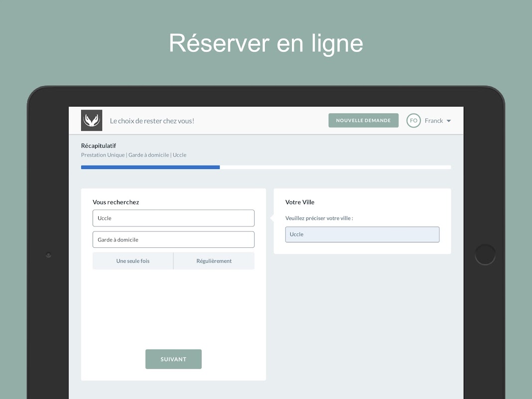Click the Récapitulatif heading
The width and height of the screenshot is (532, 399).
[99, 146]
